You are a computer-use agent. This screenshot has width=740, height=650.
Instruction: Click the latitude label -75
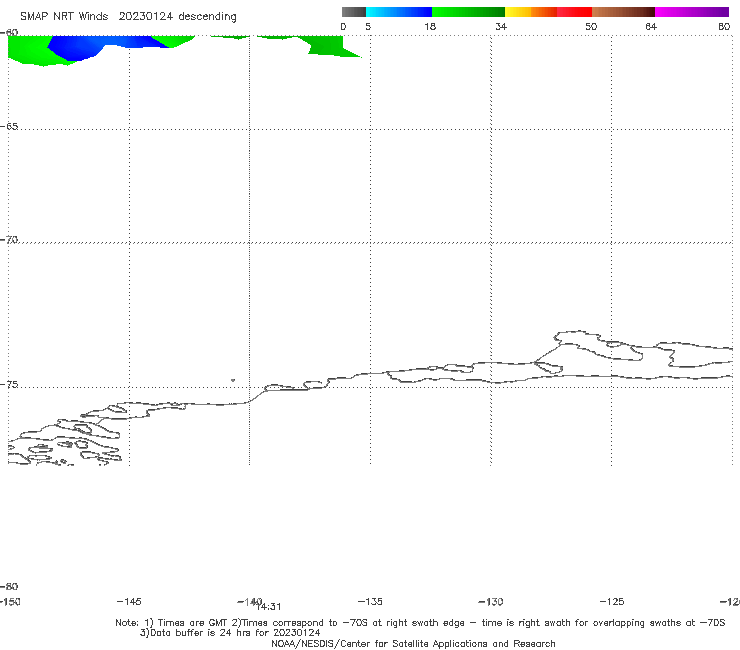pyautogui.click(x=9, y=384)
